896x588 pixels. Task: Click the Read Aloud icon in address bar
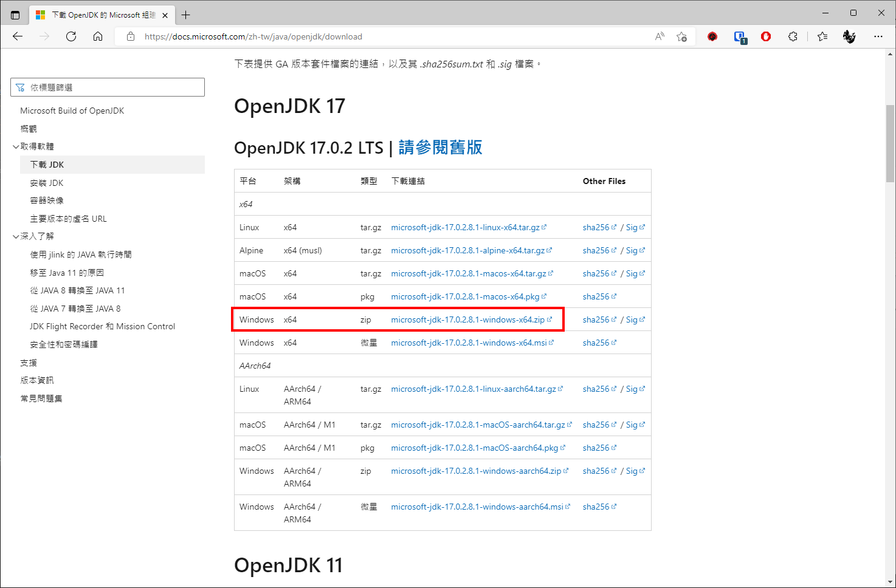(660, 36)
